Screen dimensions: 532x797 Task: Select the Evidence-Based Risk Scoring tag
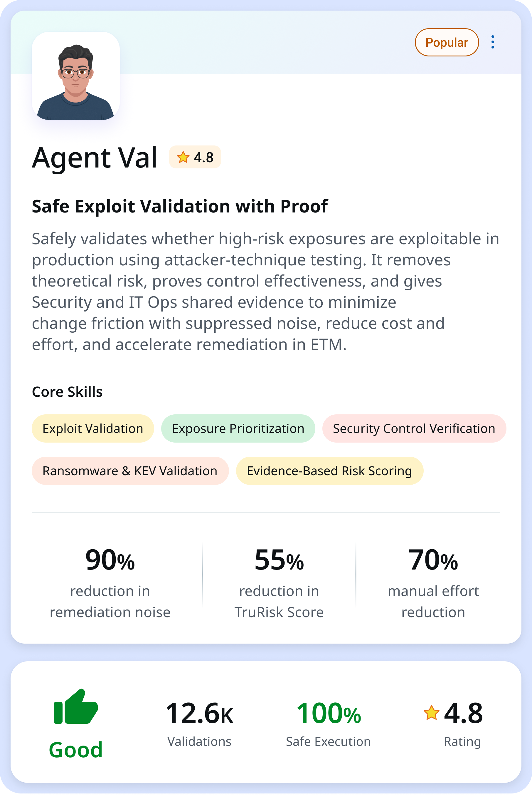point(329,471)
